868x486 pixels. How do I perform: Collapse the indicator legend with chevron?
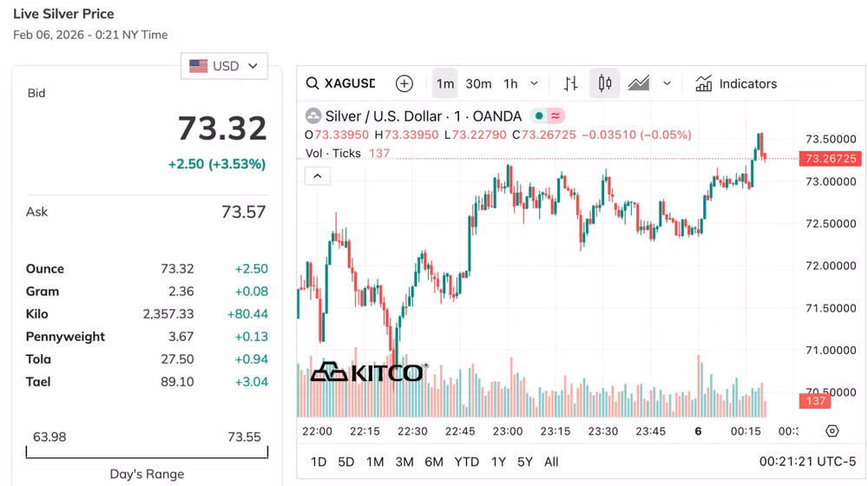[x=318, y=176]
